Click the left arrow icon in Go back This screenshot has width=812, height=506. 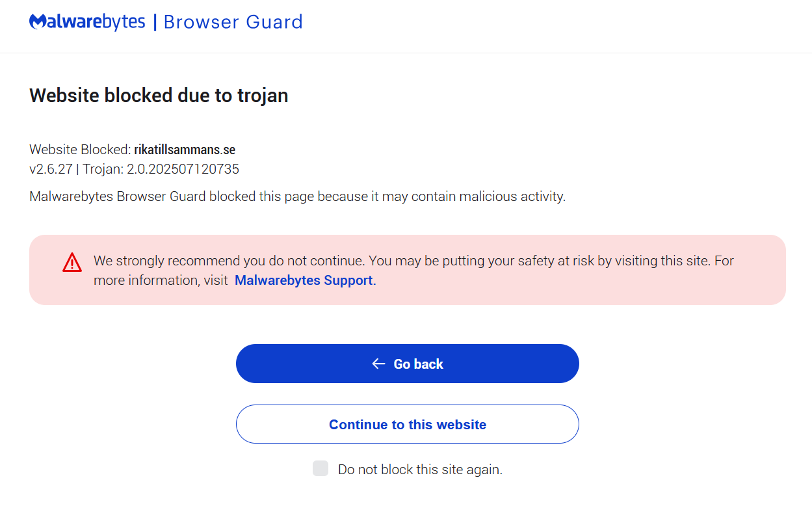pyautogui.click(x=378, y=364)
